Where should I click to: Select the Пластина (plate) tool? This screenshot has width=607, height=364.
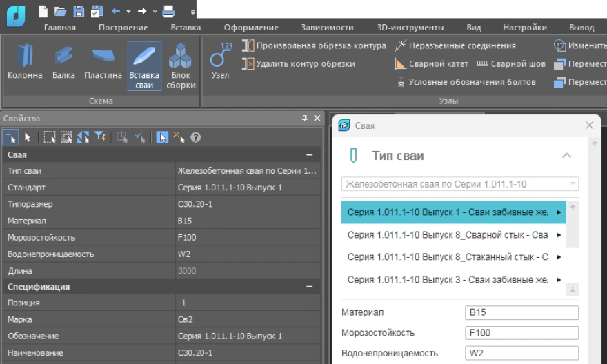[x=103, y=62]
